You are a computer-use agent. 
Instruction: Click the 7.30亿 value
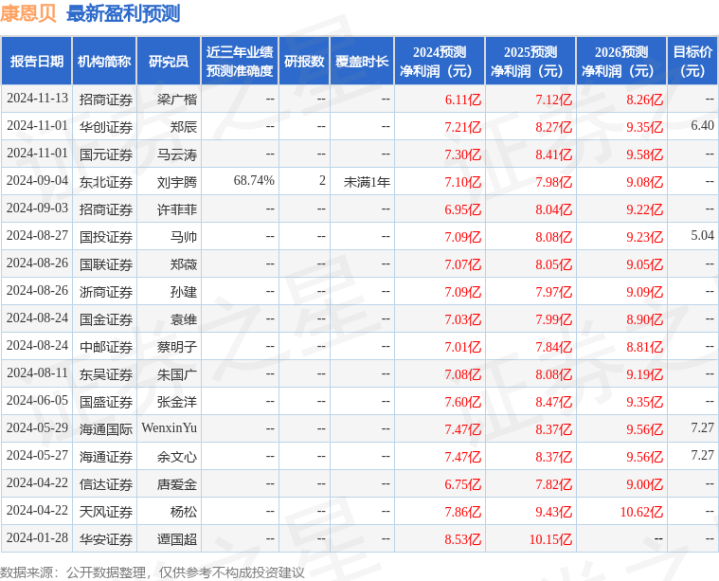(463, 155)
